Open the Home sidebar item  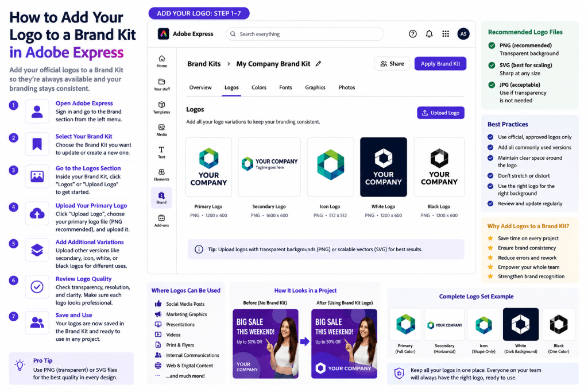[161, 61]
